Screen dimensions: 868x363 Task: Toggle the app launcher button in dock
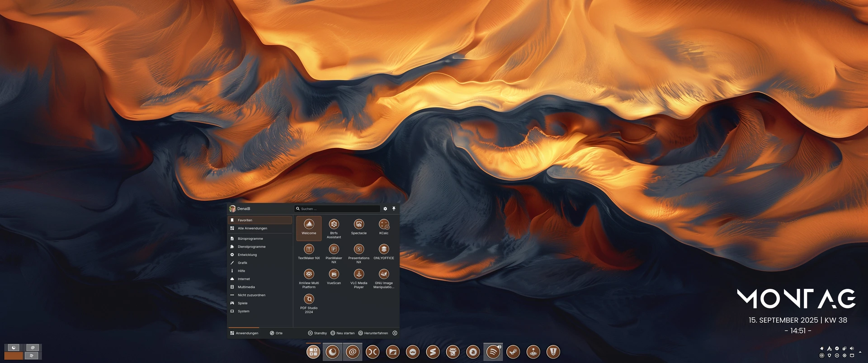click(x=313, y=352)
